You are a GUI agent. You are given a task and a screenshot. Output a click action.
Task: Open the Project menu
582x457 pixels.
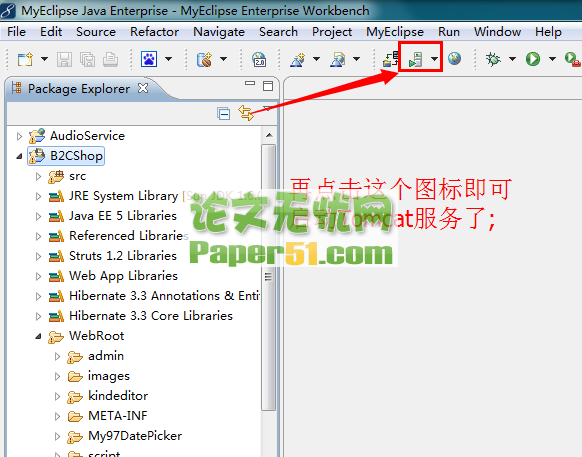pos(332,32)
